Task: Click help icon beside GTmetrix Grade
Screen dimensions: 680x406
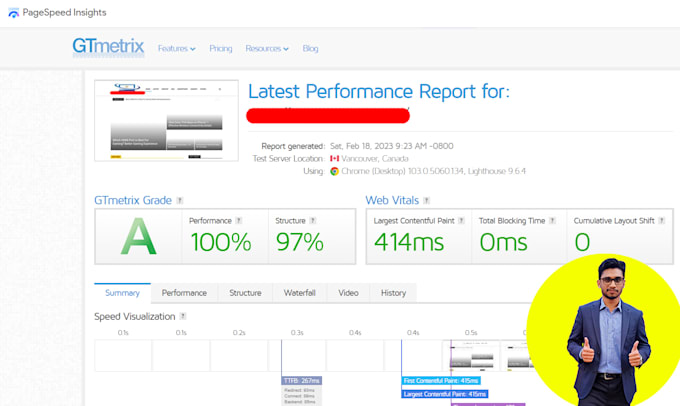Action: pos(180,200)
